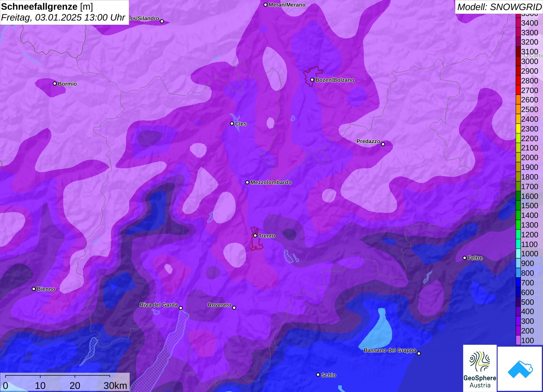Viewport: 543px width, 392px height.
Task: Click the 10 mark on scale bar
Action: pos(40,386)
